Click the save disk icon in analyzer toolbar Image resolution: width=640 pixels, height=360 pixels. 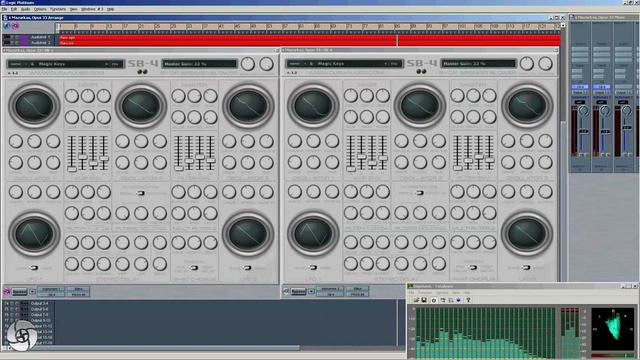point(424,300)
